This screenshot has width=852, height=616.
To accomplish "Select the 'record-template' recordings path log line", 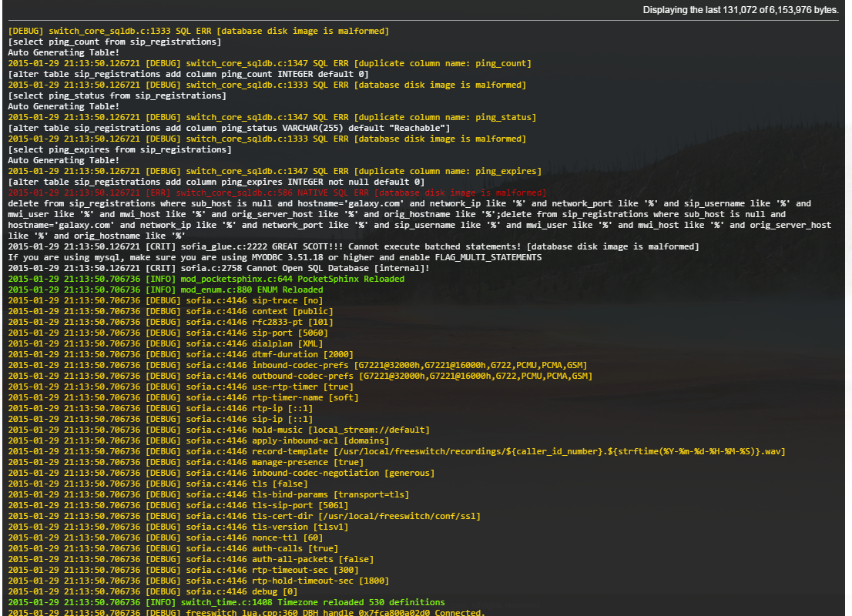I will pos(397,451).
